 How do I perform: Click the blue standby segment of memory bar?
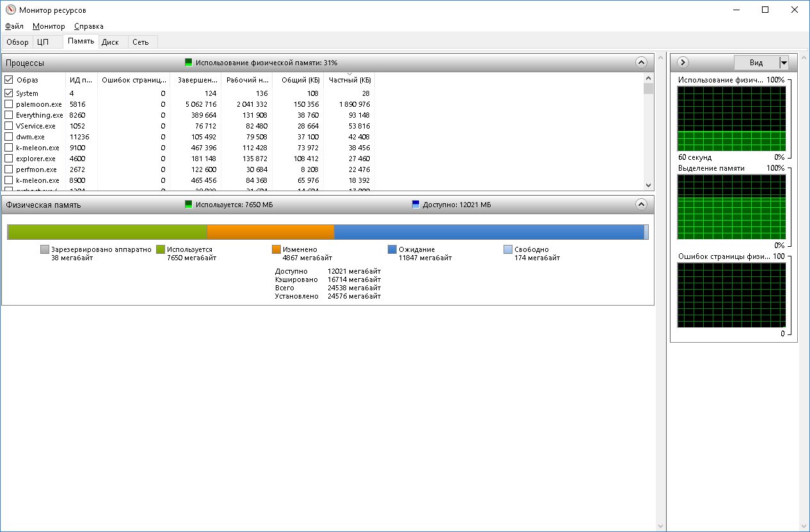489,232
